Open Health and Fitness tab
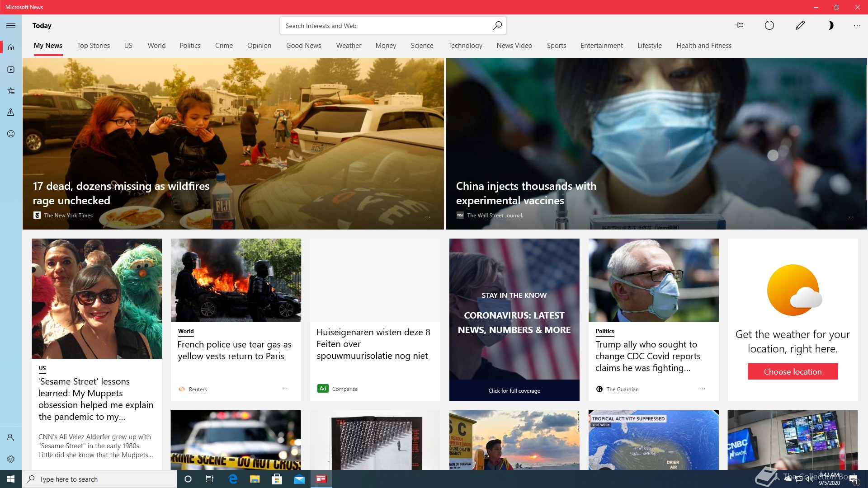The image size is (868, 488). click(x=704, y=46)
